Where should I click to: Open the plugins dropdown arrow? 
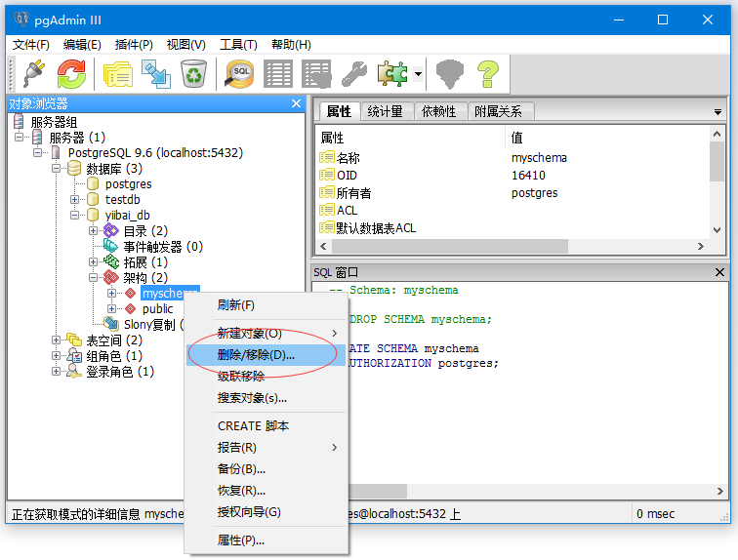pyautogui.click(x=418, y=74)
